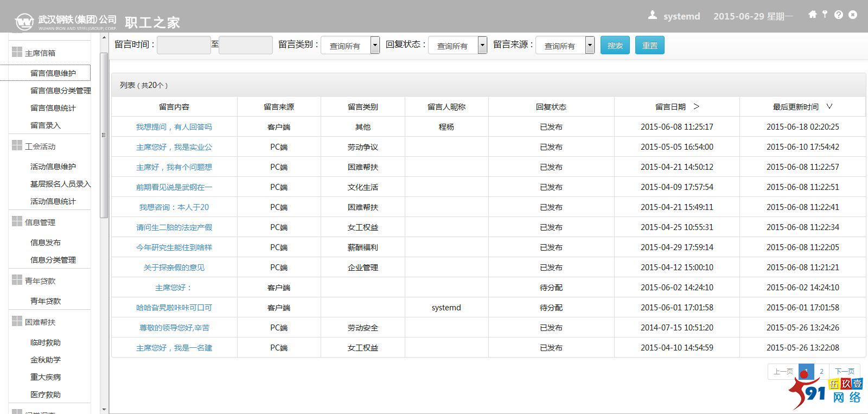
Task: Click the sidebar vertical scrollbar thumb
Action: point(104,136)
